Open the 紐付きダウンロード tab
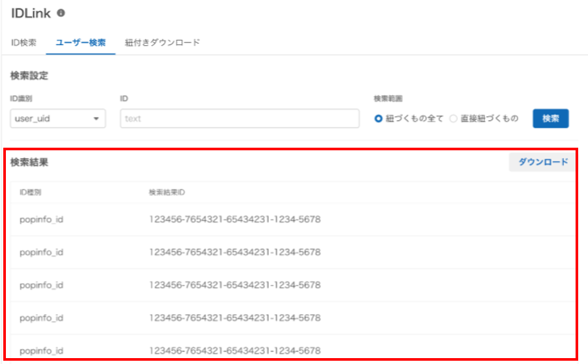 pyautogui.click(x=162, y=42)
